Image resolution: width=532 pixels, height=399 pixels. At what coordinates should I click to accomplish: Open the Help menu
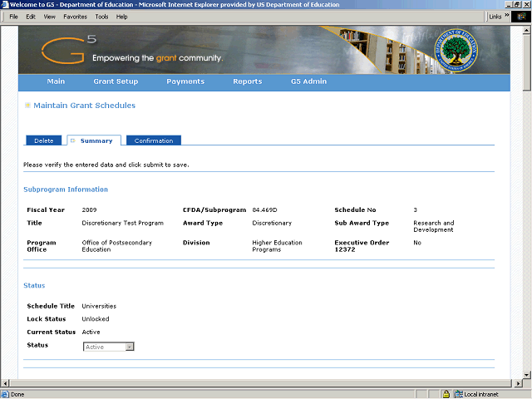coord(122,17)
